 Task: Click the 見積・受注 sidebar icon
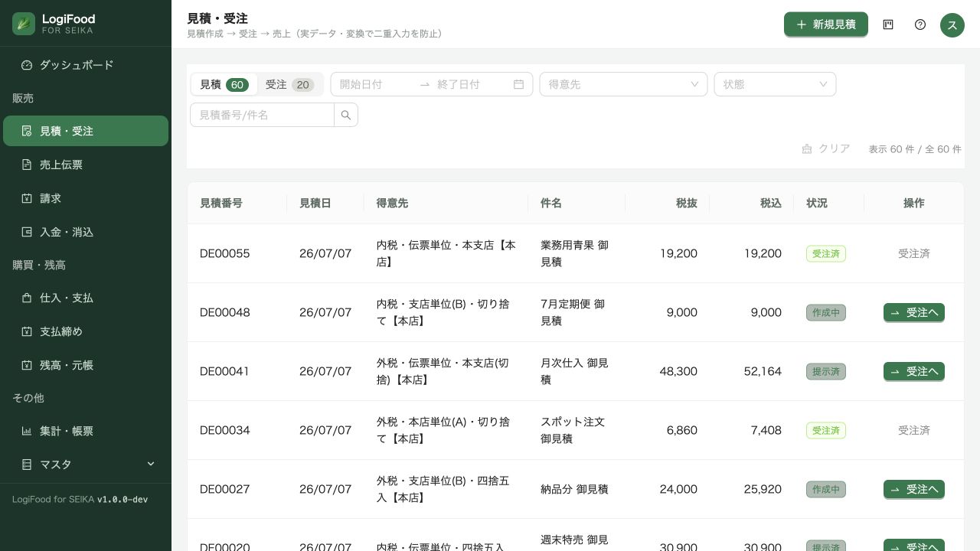click(x=27, y=131)
